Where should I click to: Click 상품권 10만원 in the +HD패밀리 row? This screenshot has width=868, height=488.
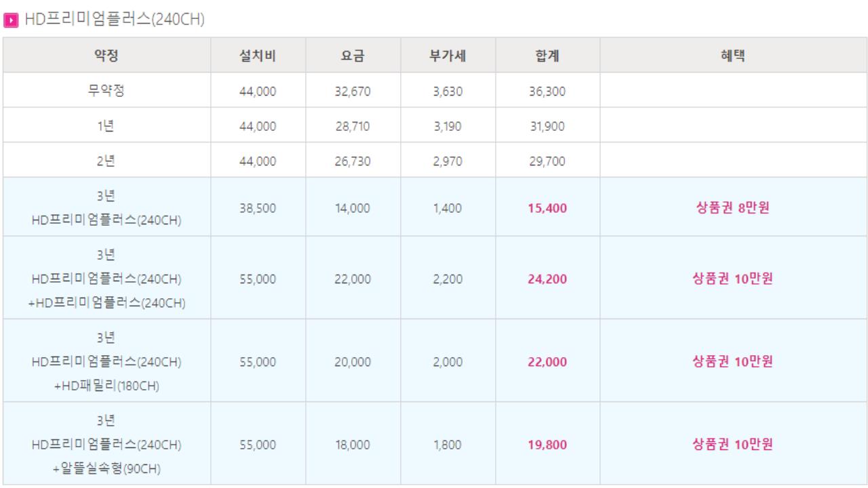(x=732, y=363)
